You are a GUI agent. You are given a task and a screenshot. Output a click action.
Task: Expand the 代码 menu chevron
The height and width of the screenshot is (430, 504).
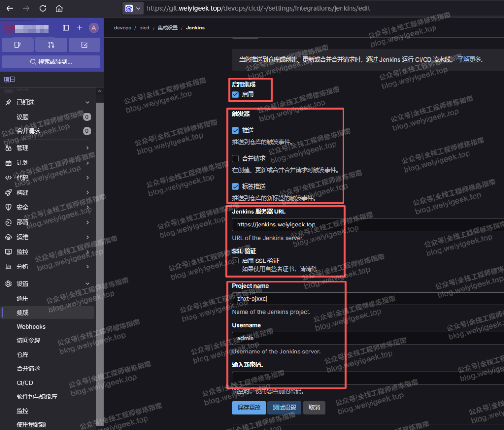(87, 177)
